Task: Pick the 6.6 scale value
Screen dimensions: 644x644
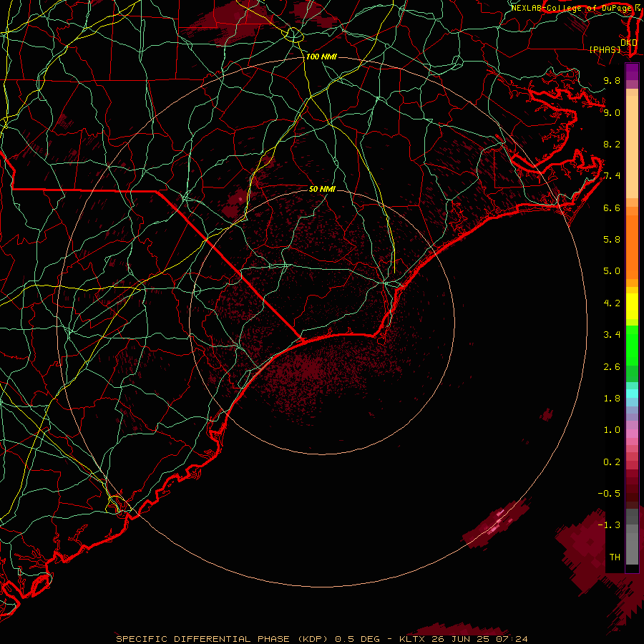Action: (612, 208)
